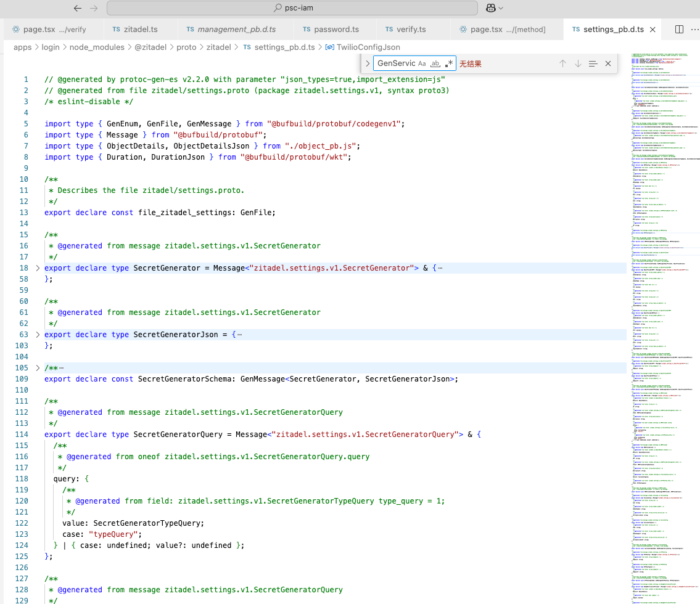This screenshot has height=604, width=700.
Task: Expand folded SecretGenerator type at line 18
Action: (38, 268)
